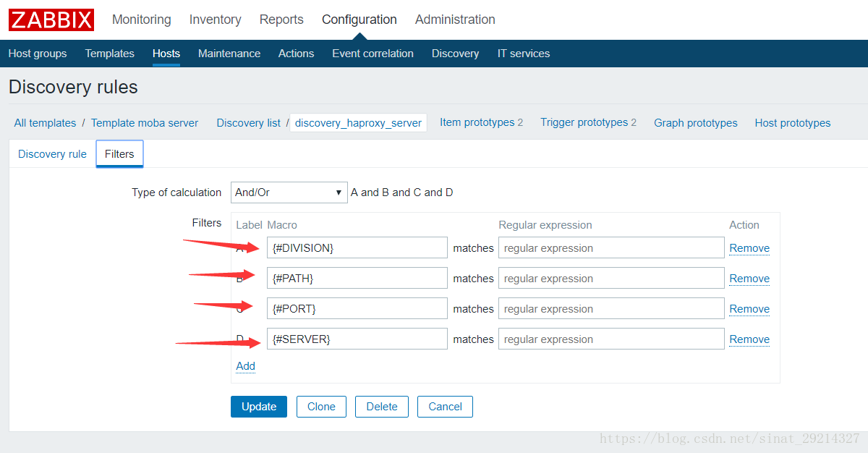Screen dimensions: 868x453
Task: Select Hosts submenu item
Action: tap(166, 54)
